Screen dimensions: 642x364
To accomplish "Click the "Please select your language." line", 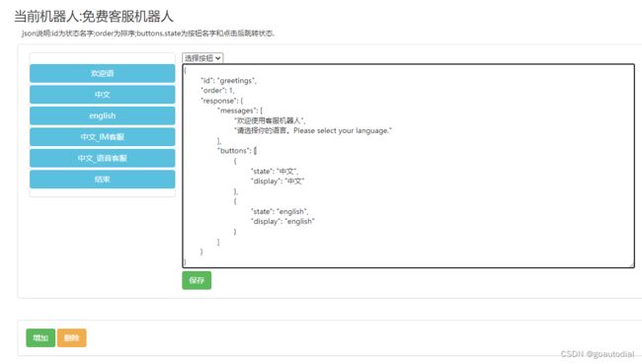I will coord(313,131).
